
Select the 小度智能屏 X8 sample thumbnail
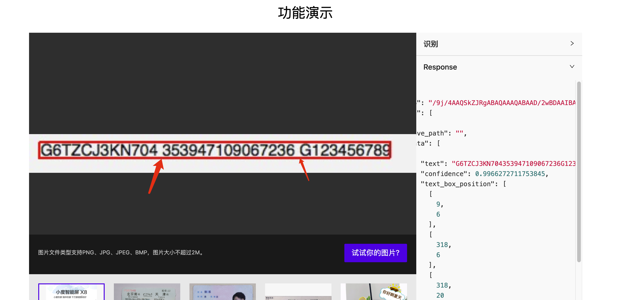[71, 291]
